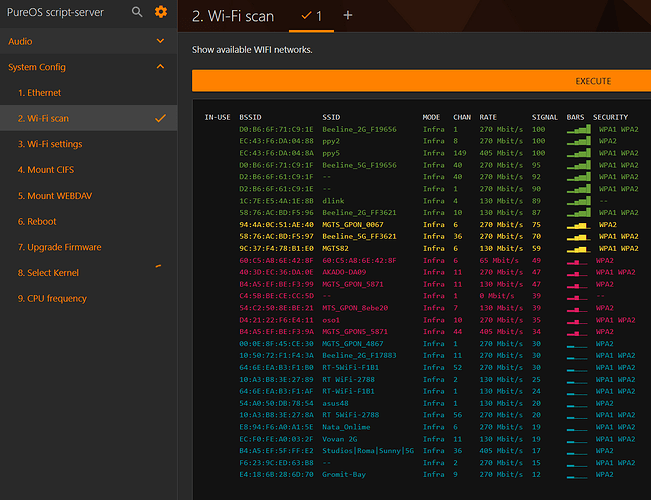Click SSID Beeline_2G_F17883 row

click(x=359, y=355)
